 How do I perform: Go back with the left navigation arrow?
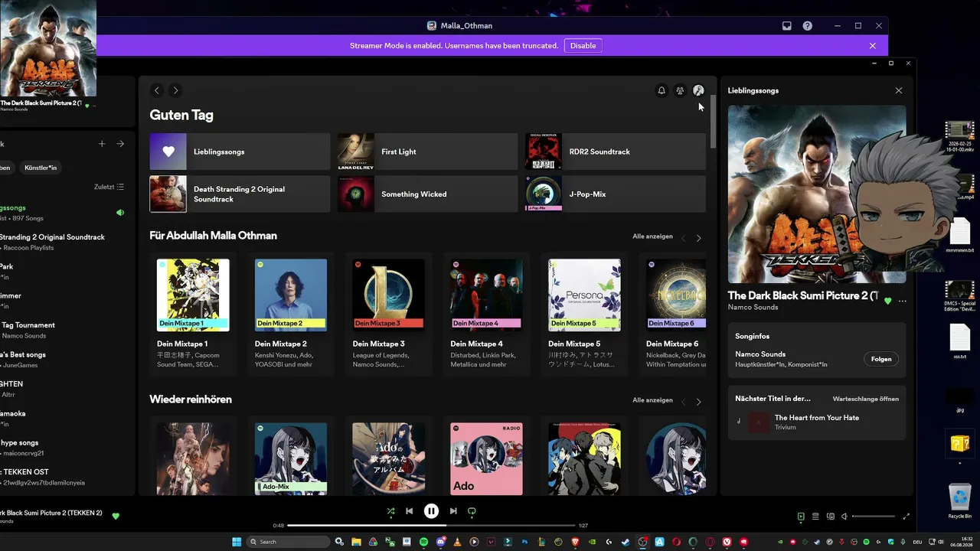coord(157,90)
